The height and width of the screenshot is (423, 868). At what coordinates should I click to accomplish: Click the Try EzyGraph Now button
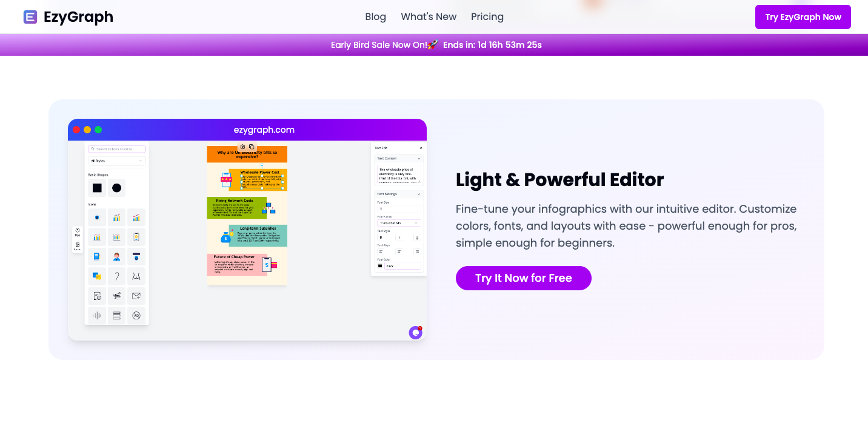(x=803, y=17)
